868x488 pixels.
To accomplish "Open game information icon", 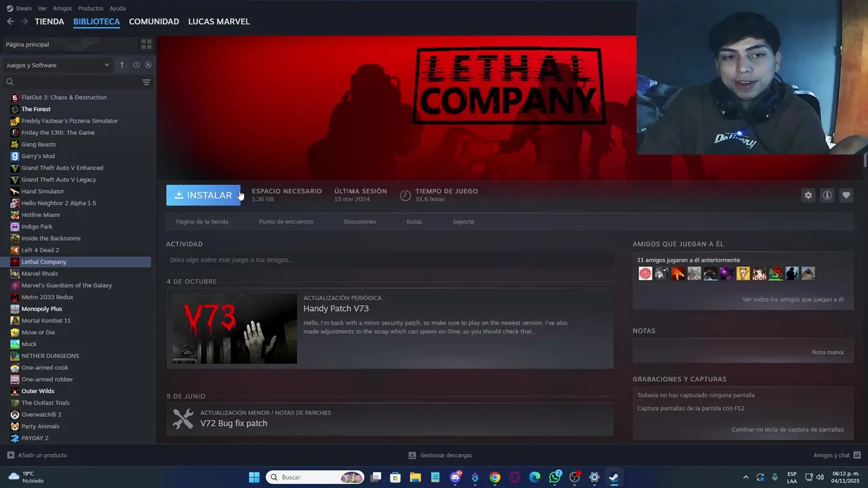I will point(827,195).
